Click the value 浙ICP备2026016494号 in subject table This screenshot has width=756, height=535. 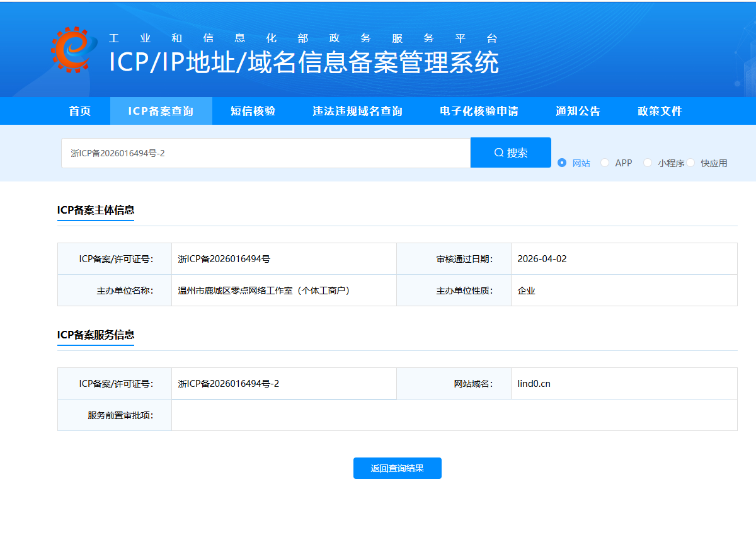(x=224, y=259)
